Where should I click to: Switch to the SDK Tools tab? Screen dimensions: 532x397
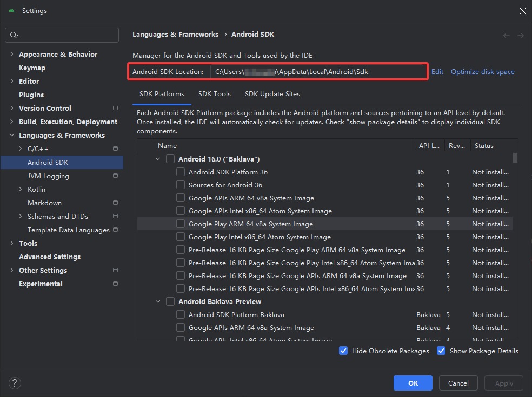215,94
